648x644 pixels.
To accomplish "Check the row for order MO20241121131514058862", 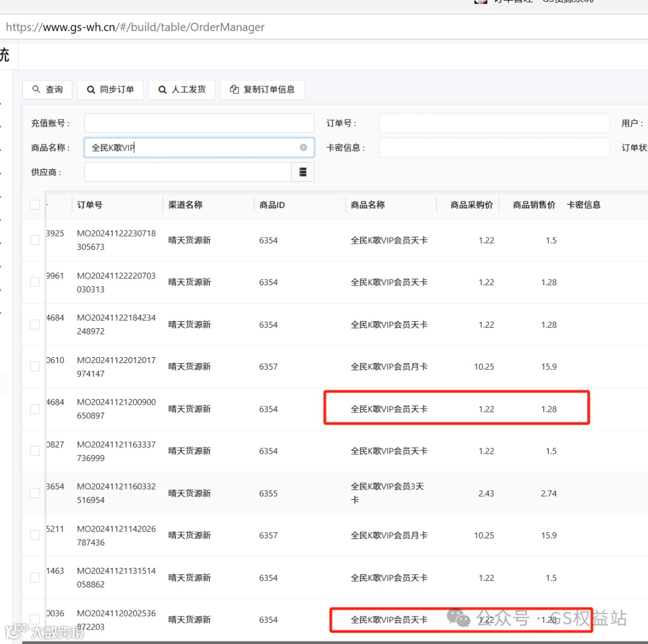I will point(35,577).
